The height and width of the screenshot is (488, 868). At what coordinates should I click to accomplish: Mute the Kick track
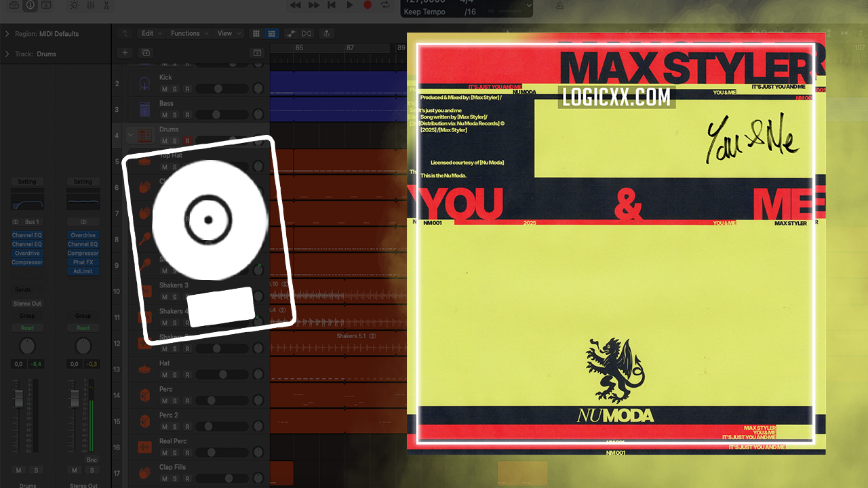click(x=164, y=89)
